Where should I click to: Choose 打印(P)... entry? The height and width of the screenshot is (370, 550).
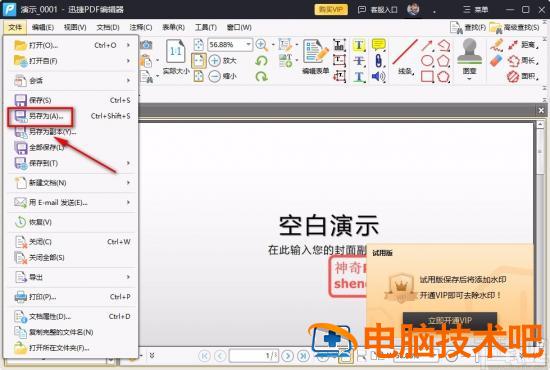(x=70, y=297)
